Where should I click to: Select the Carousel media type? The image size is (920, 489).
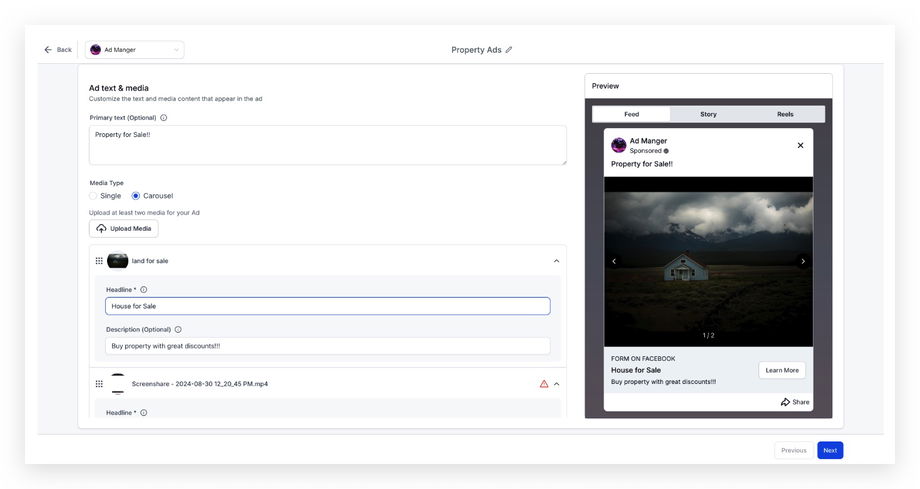136,195
